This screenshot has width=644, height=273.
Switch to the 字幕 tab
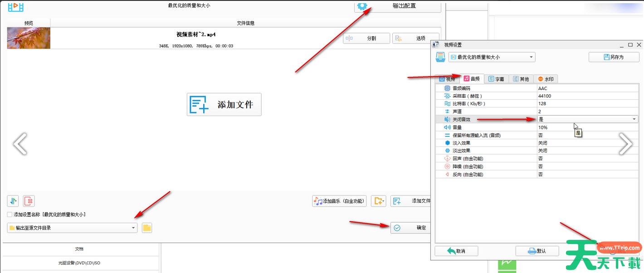tap(496, 79)
